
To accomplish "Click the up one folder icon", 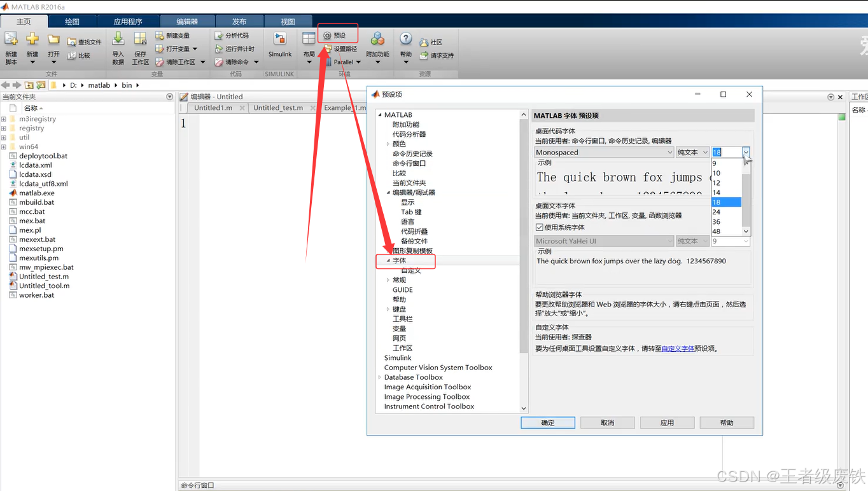I will click(x=29, y=85).
